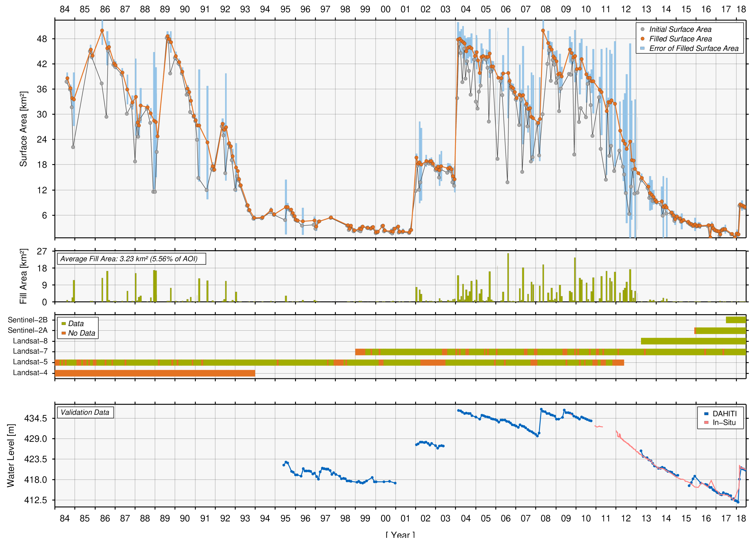Click the In-Situ legend marker
Image resolution: width=756 pixels, height=544 pixels.
[x=706, y=422]
